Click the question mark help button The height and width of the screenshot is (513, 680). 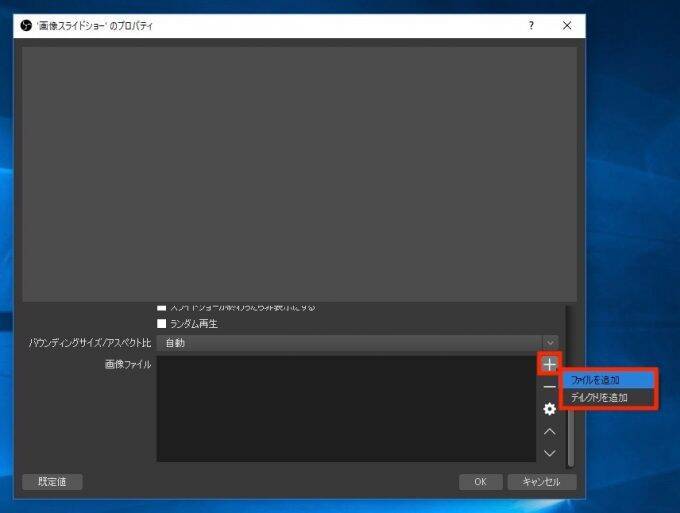tap(531, 25)
